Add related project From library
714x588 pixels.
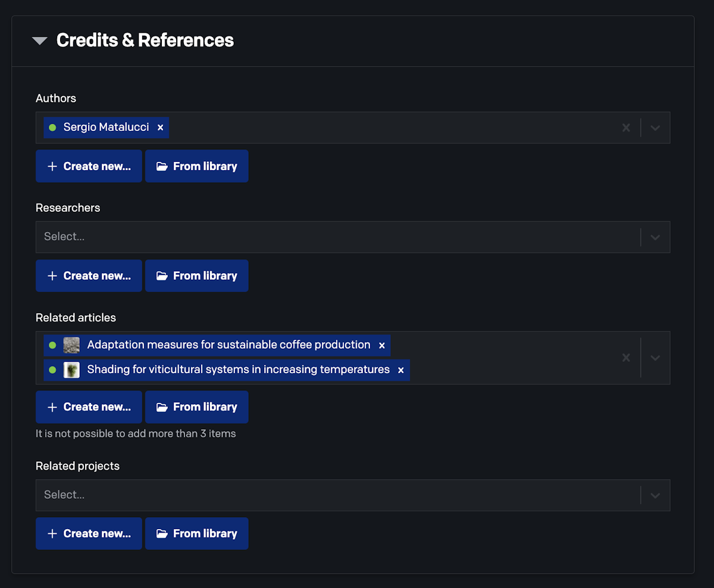(x=197, y=533)
